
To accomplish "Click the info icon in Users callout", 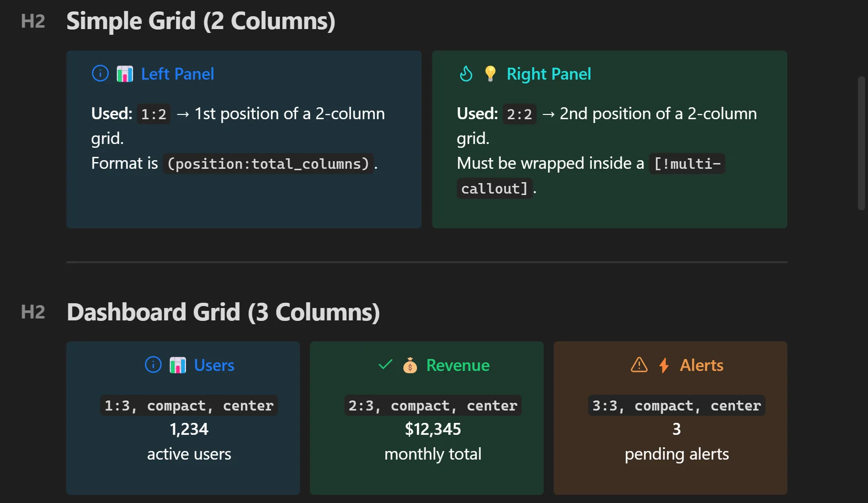I will point(153,365).
